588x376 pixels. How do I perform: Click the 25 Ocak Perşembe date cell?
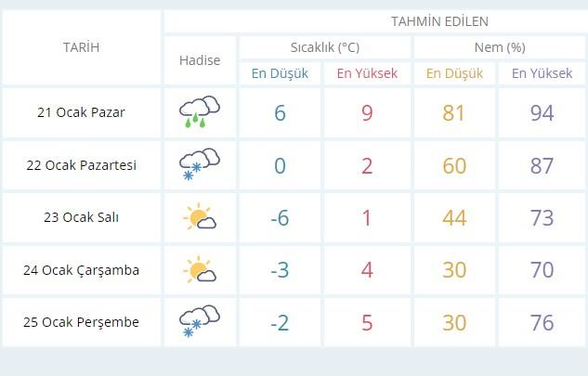coord(81,322)
